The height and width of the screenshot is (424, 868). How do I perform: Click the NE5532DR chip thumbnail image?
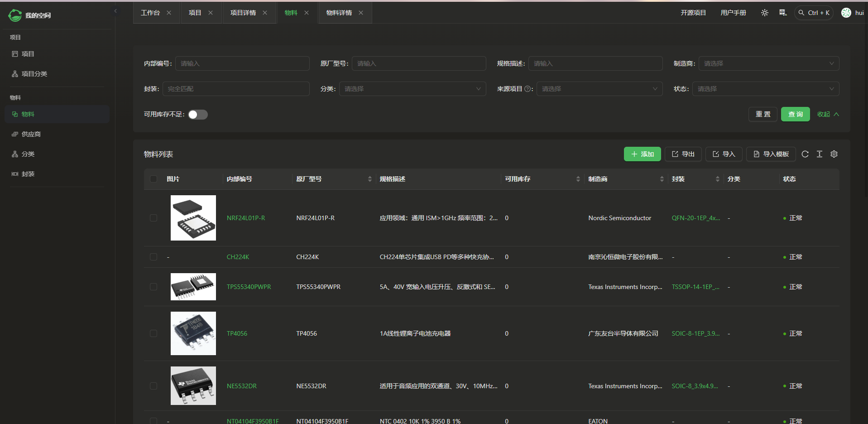pos(193,385)
